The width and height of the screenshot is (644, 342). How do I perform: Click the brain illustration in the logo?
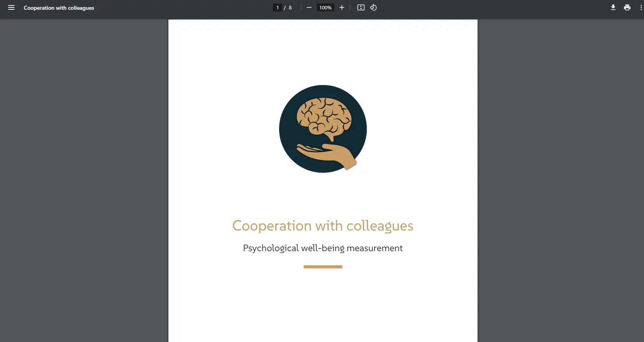tap(324, 117)
